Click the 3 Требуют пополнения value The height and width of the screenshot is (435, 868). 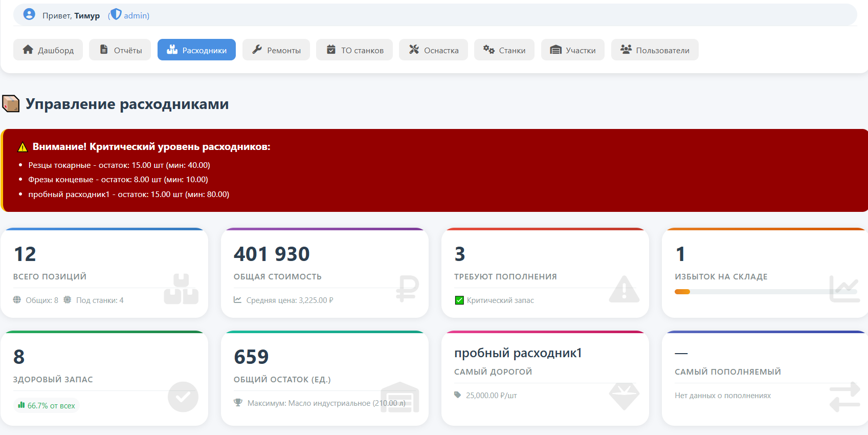[460, 254]
